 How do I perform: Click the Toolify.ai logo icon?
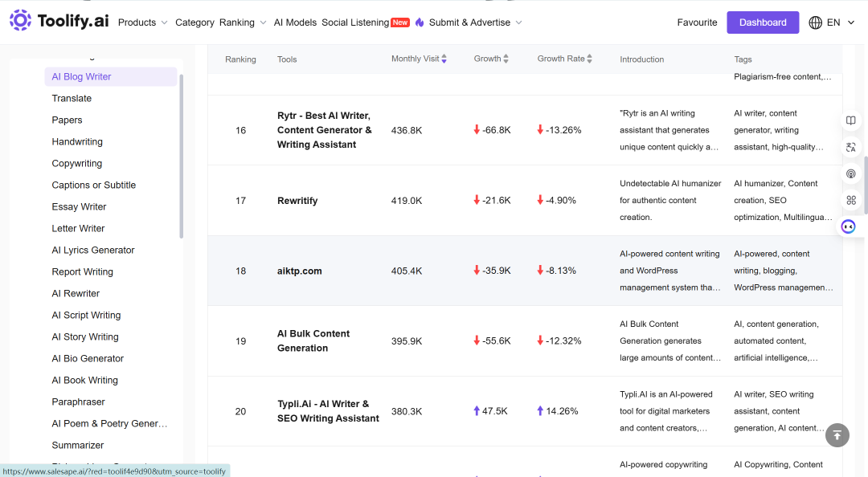20,20
